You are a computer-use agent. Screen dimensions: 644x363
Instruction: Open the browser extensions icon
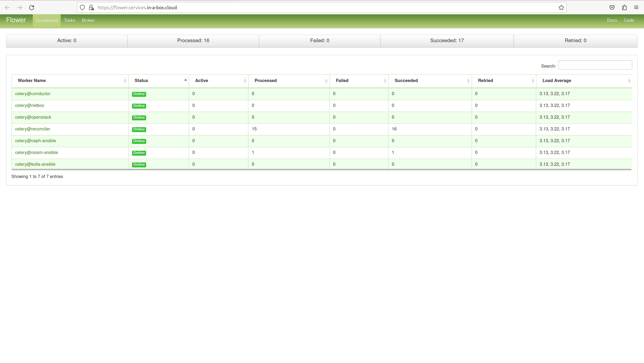pos(624,8)
